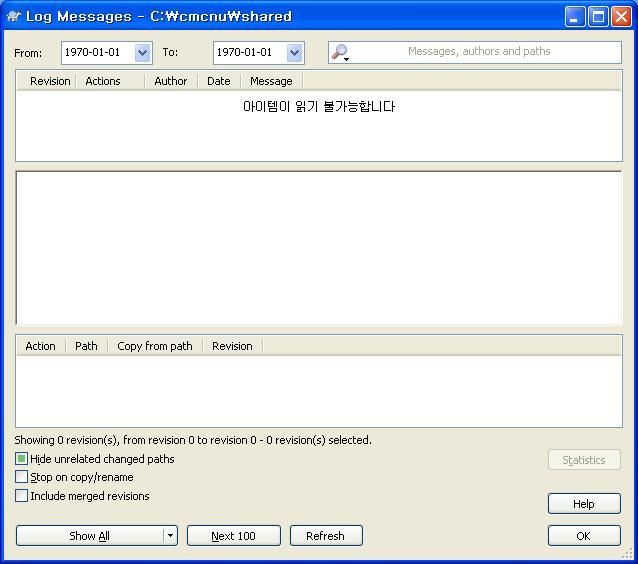Confirm with the OK button

[x=584, y=536]
